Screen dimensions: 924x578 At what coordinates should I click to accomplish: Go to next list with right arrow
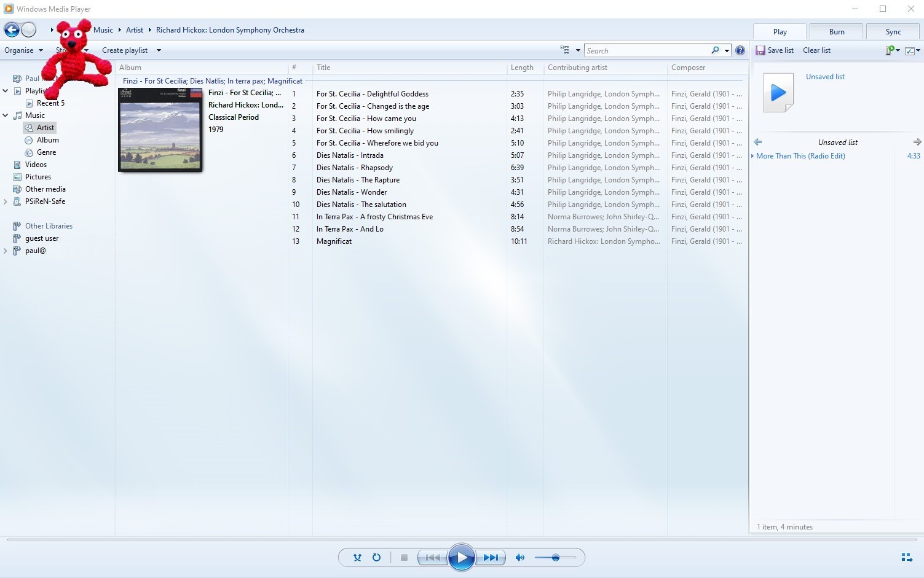point(917,142)
